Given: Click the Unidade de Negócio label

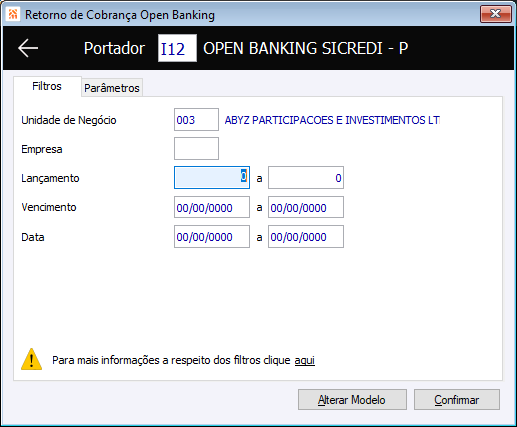Looking at the screenshot, I should pyautogui.click(x=69, y=120).
